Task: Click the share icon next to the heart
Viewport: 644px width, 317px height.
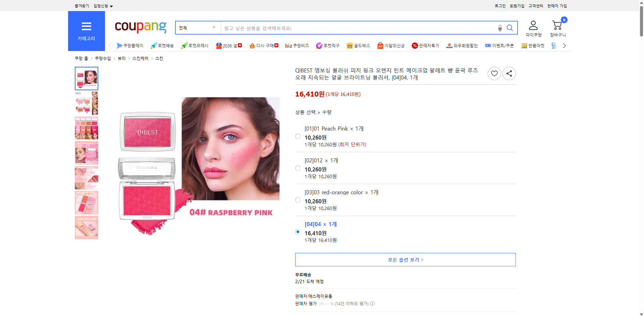Action: coord(509,73)
